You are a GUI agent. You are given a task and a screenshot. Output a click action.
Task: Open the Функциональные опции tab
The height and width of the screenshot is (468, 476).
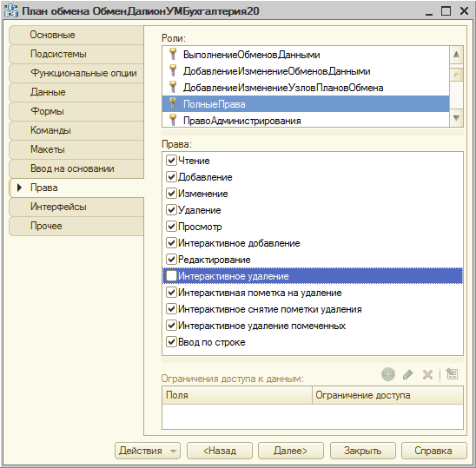click(76, 73)
